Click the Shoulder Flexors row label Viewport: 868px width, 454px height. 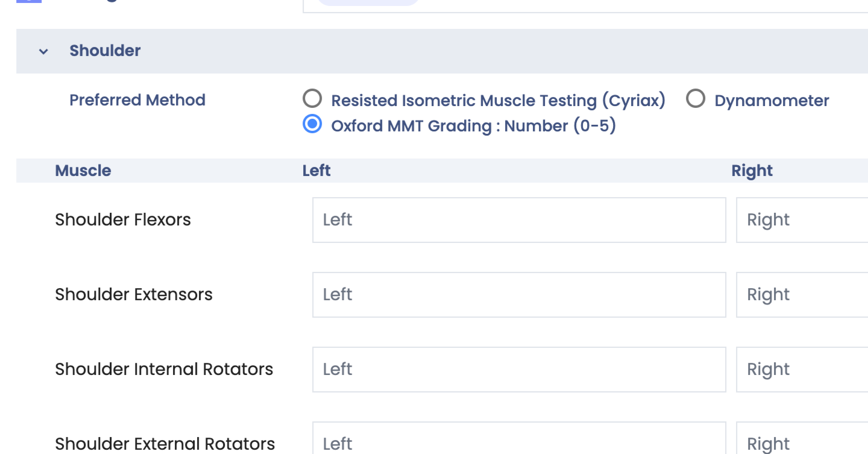[123, 220]
